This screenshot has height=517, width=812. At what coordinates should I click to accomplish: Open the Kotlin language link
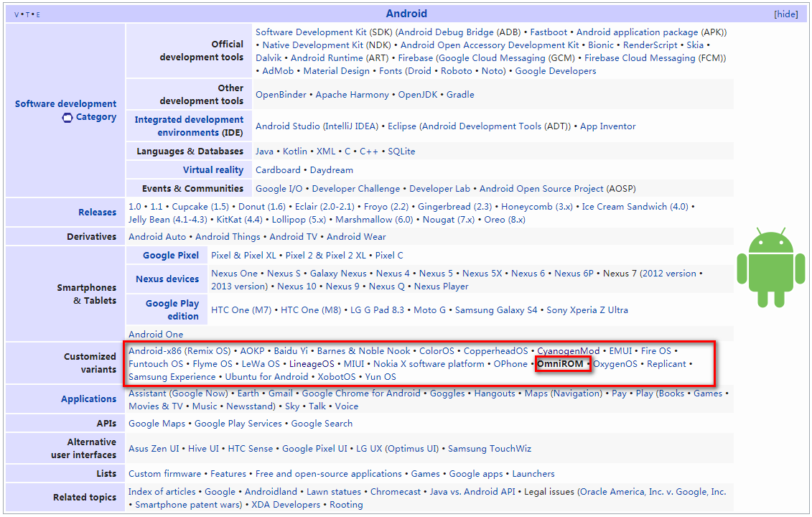[294, 152]
